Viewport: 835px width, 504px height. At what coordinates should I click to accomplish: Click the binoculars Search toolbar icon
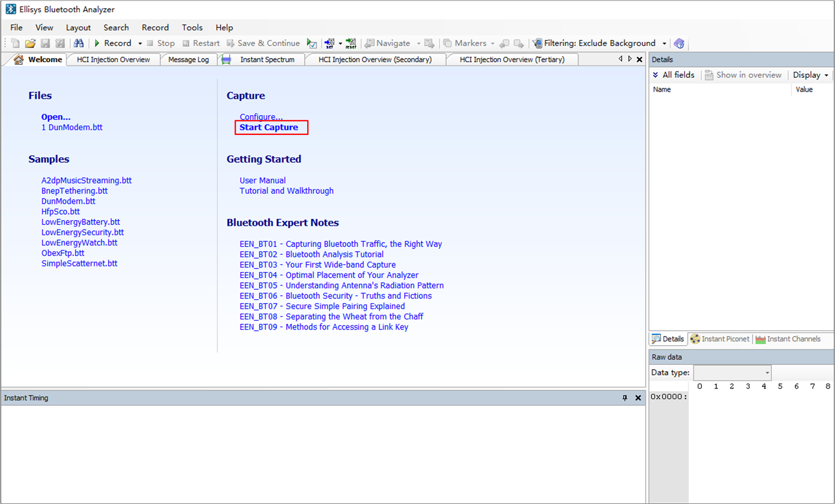point(79,44)
